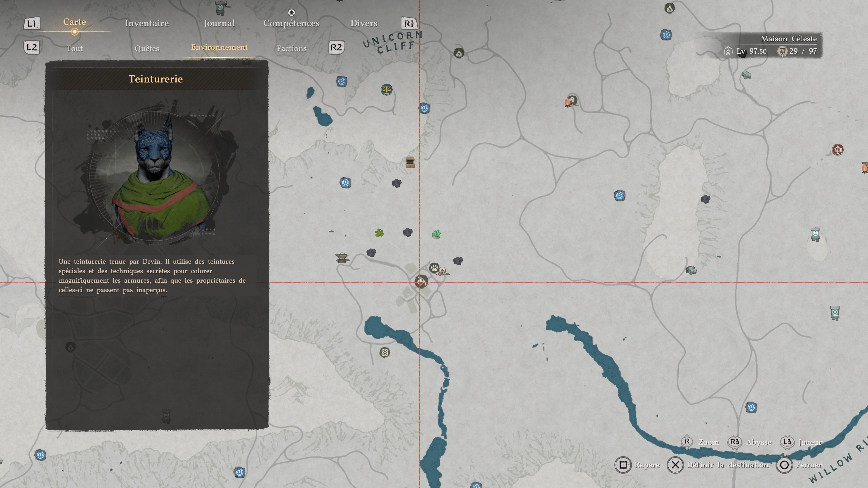Click the faction crest icon beside 29 / 97
The image size is (868, 488).
click(x=782, y=51)
